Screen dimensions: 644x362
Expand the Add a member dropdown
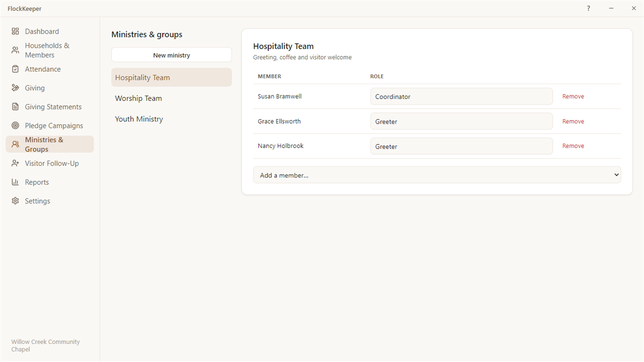coord(437,175)
